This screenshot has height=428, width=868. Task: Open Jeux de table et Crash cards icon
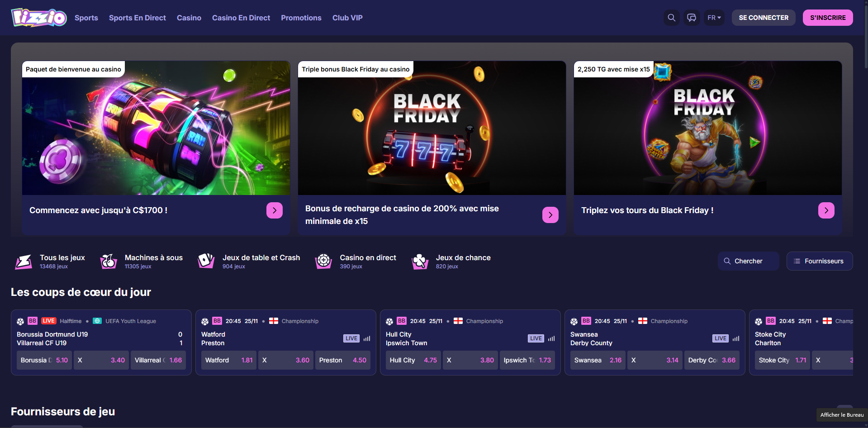(x=206, y=261)
